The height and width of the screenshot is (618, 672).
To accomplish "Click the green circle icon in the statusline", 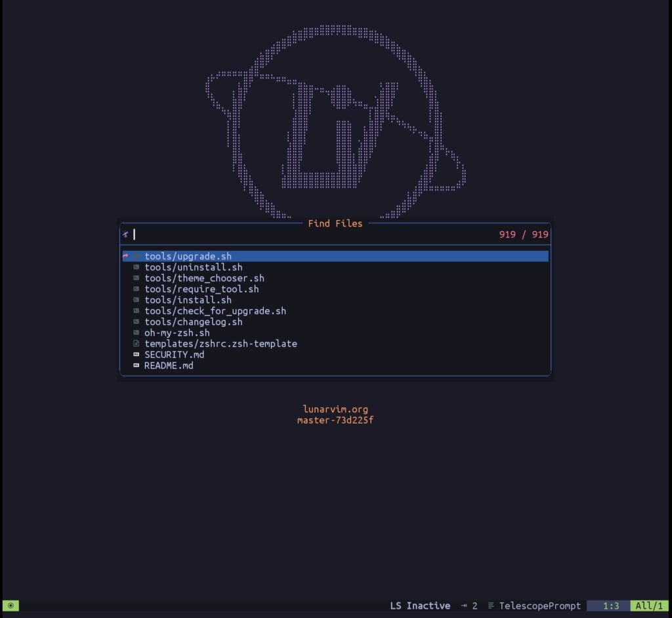I will 10,606.
